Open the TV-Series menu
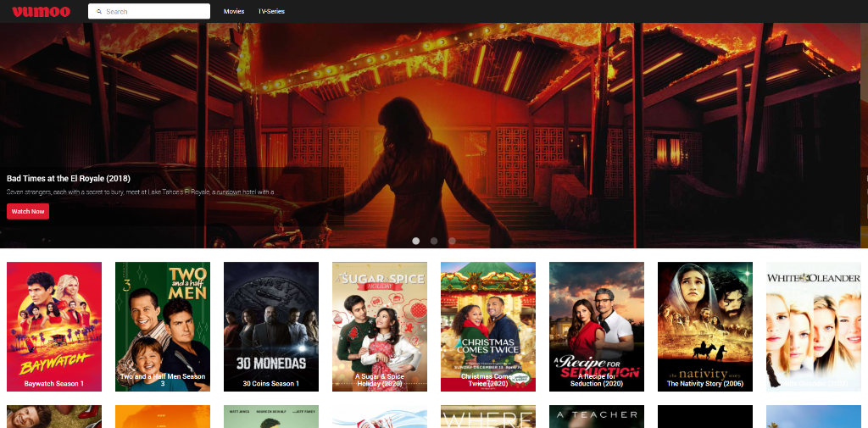 271,12
